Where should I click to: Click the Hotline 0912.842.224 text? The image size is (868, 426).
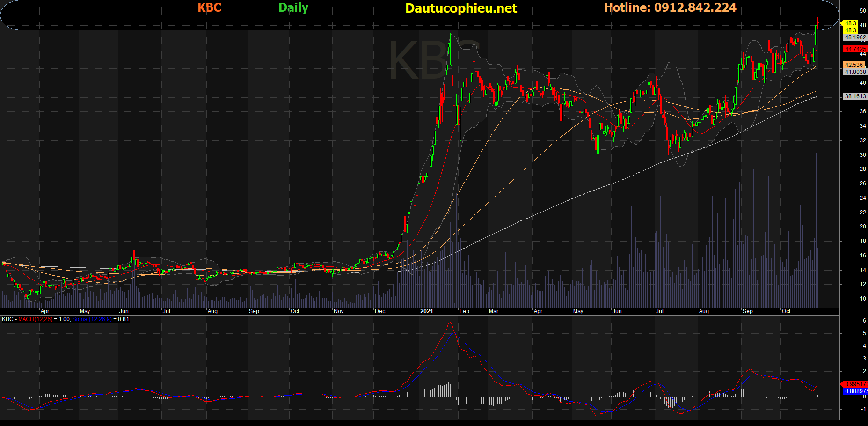click(x=670, y=7)
